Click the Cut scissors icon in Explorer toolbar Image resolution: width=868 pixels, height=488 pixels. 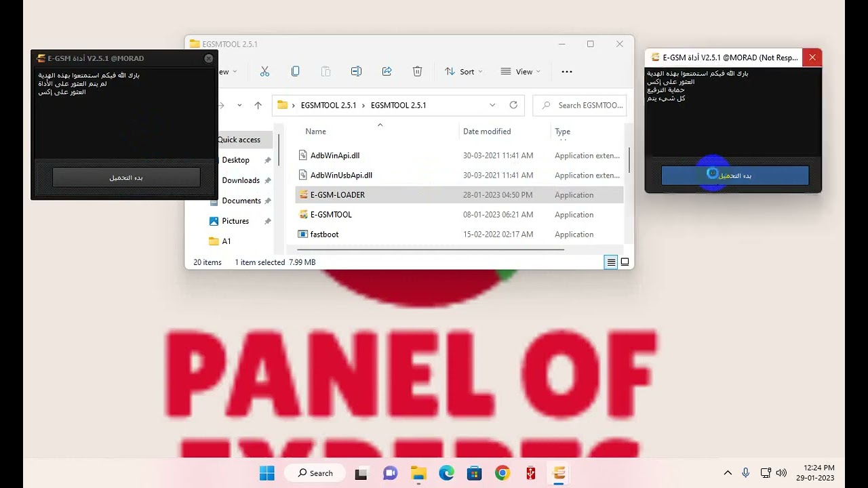[264, 71]
